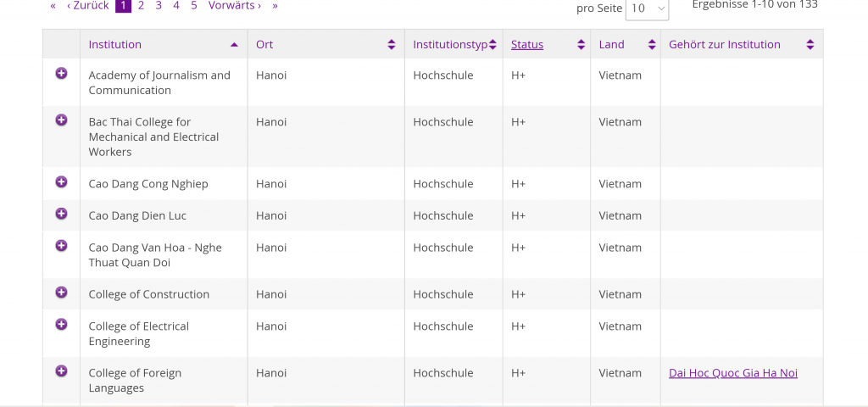Image resolution: width=868 pixels, height=407 pixels.
Task: Expand College of Construction row
Action: pos(61,292)
